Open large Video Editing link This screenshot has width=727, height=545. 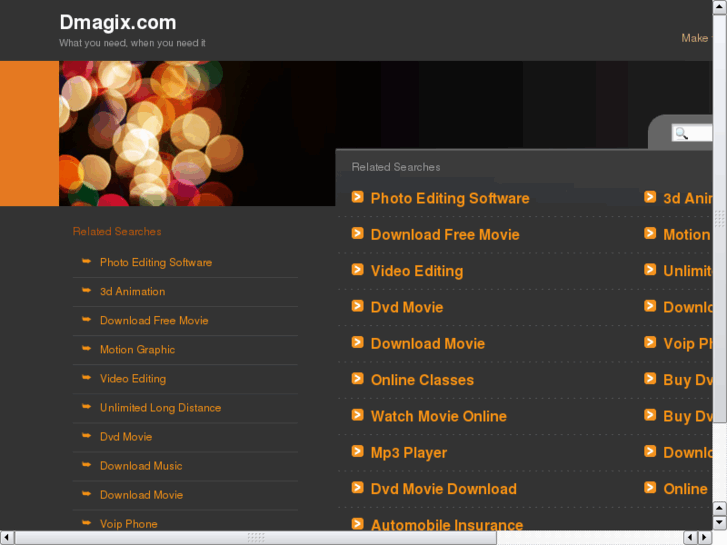click(x=417, y=271)
